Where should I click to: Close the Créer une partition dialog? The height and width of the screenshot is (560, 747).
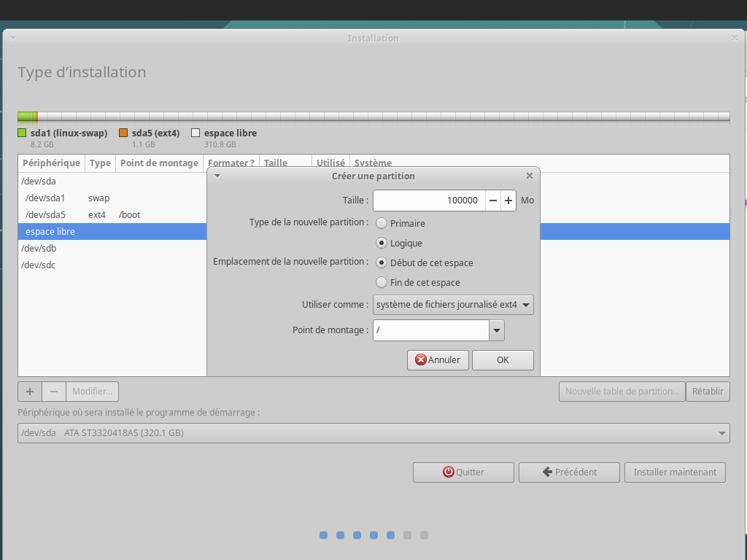(x=530, y=176)
